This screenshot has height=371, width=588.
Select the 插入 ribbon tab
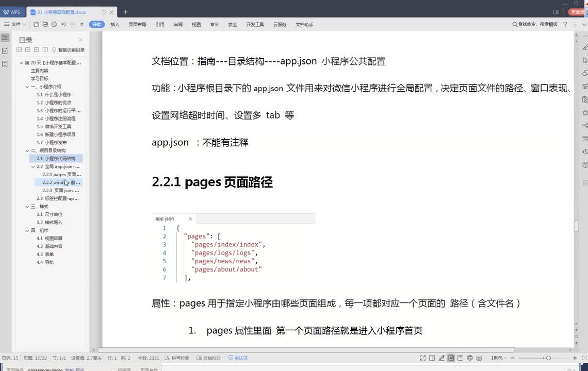tap(115, 25)
